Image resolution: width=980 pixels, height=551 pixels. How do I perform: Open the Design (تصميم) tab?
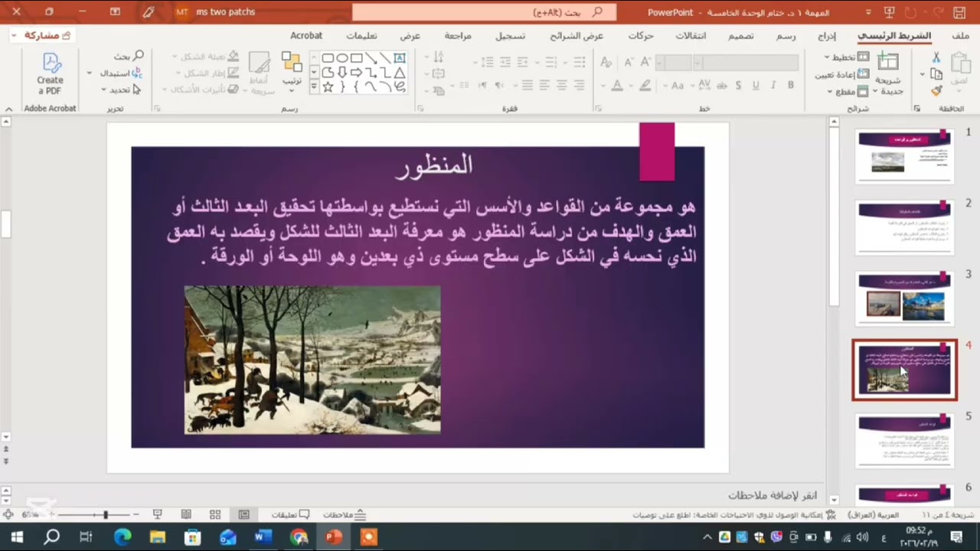[x=740, y=36]
